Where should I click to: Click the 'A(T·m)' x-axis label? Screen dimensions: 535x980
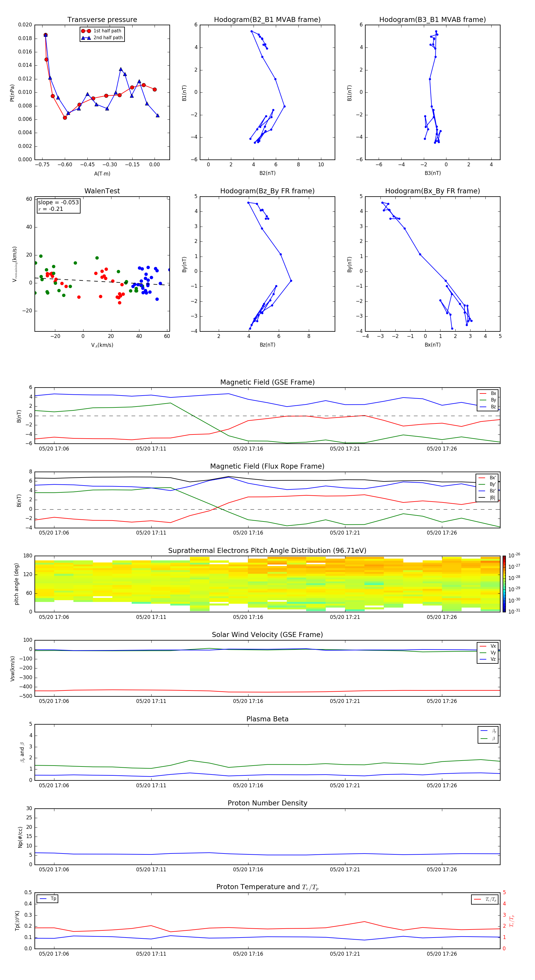pyautogui.click(x=102, y=173)
